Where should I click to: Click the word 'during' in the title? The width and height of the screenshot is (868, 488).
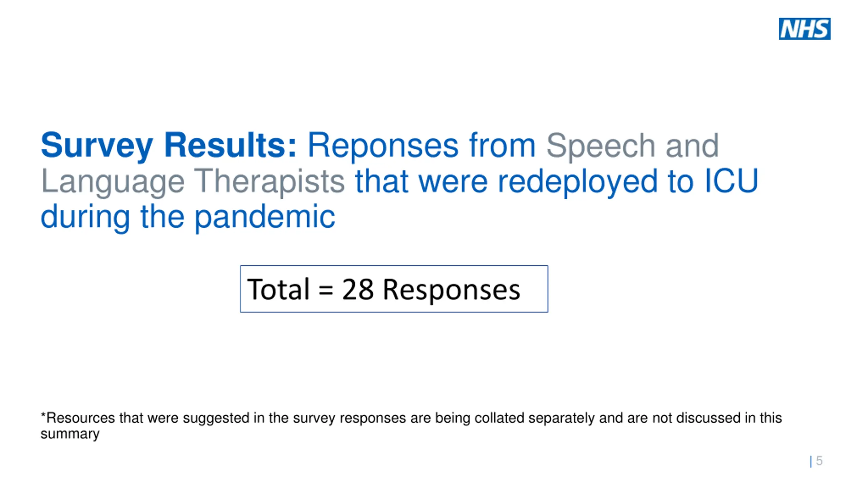pos(85,217)
